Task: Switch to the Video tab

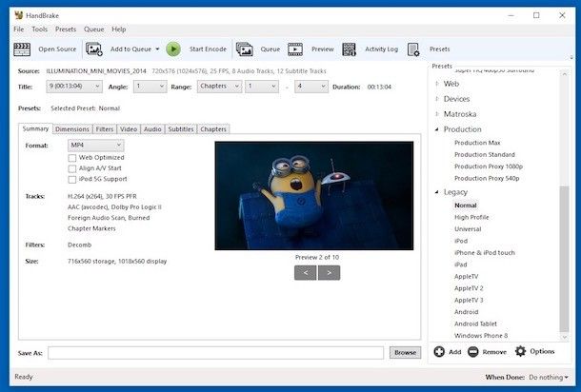Action: pyautogui.click(x=129, y=129)
